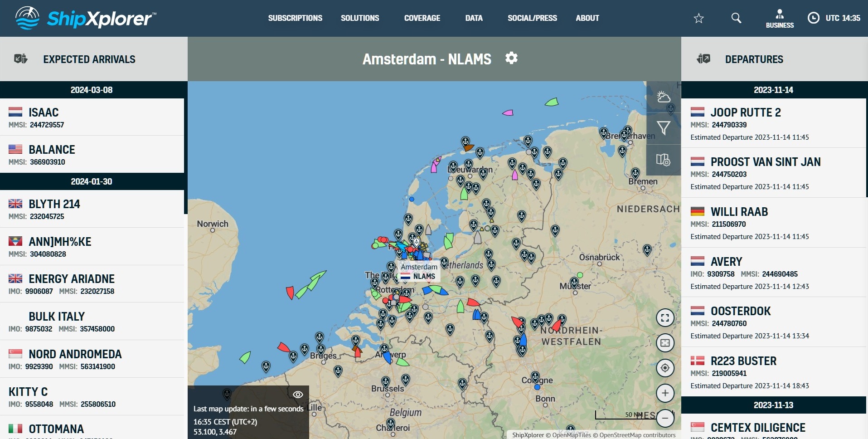Click the UTC clock icon
Screen dimensions: 868x439
pyautogui.click(x=814, y=18)
